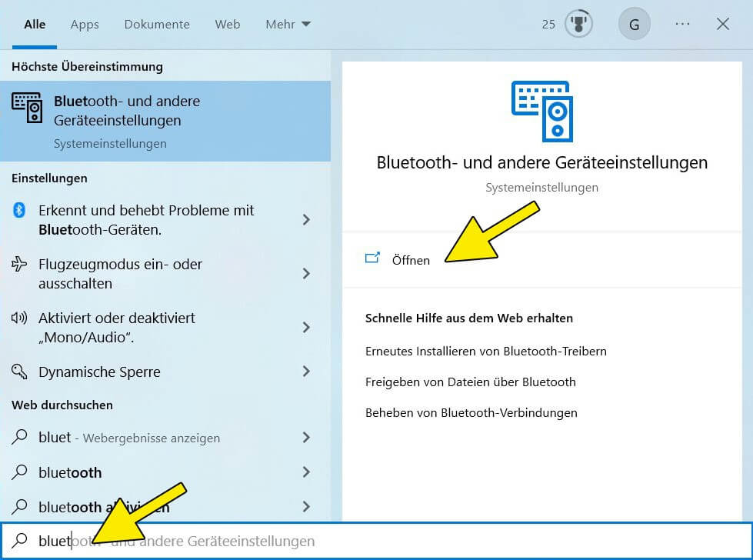Screen dimensions: 753x560
Task: Open the three-dot options menu
Action: click(682, 24)
